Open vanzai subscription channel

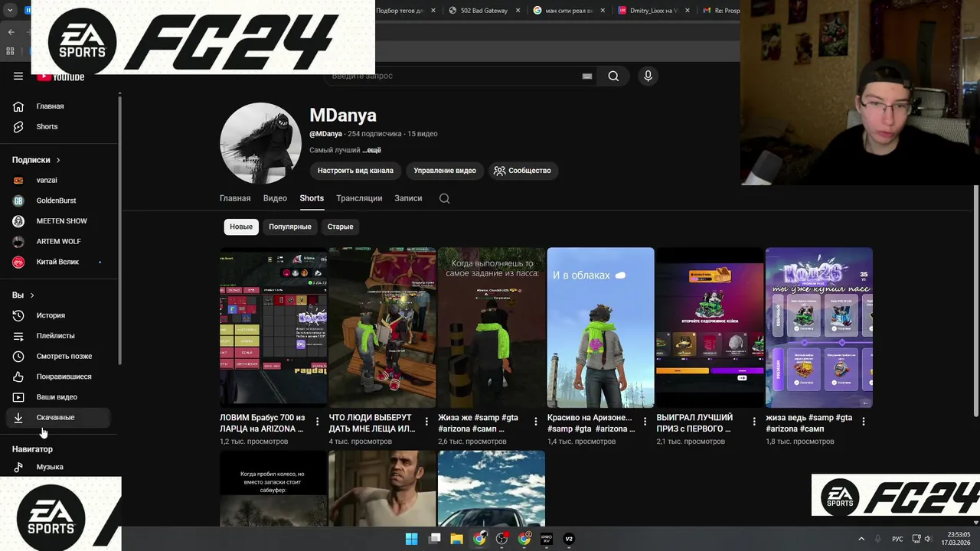pos(60,180)
